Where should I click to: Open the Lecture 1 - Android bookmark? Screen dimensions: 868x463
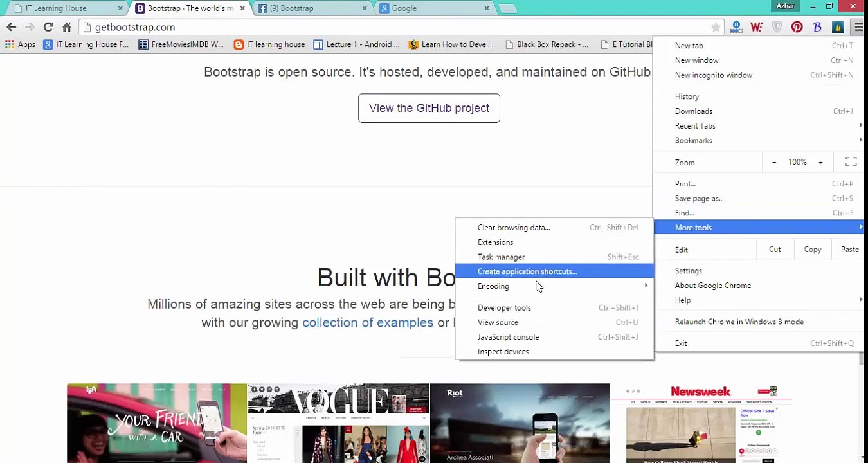point(356,44)
